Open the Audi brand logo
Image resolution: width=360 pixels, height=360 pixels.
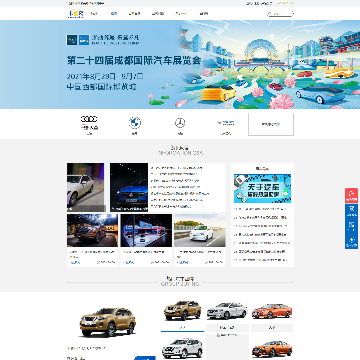coord(89,124)
